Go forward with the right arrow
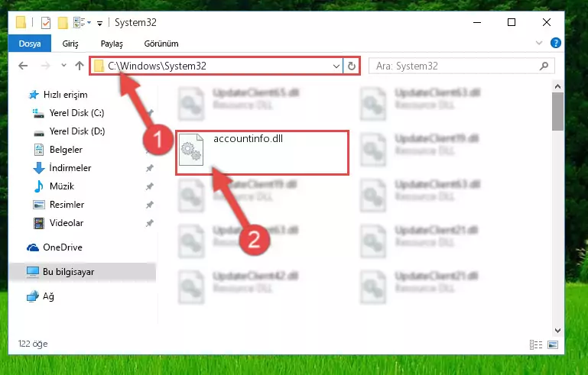This screenshot has width=588, height=375. tap(45, 66)
